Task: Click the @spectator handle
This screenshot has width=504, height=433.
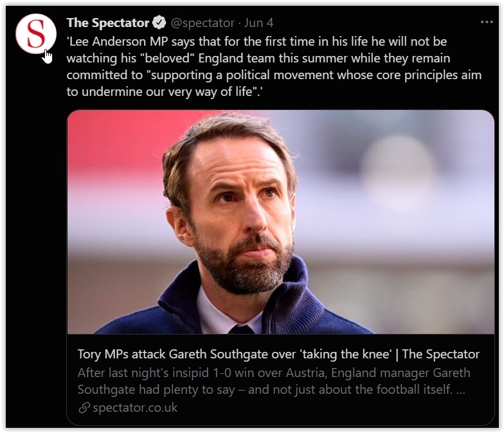Action: (x=203, y=23)
